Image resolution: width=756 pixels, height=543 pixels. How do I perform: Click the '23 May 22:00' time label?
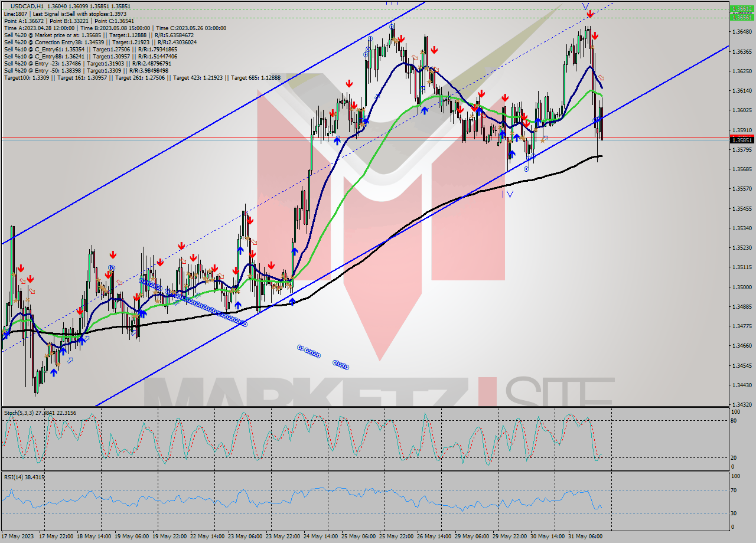coord(283,536)
